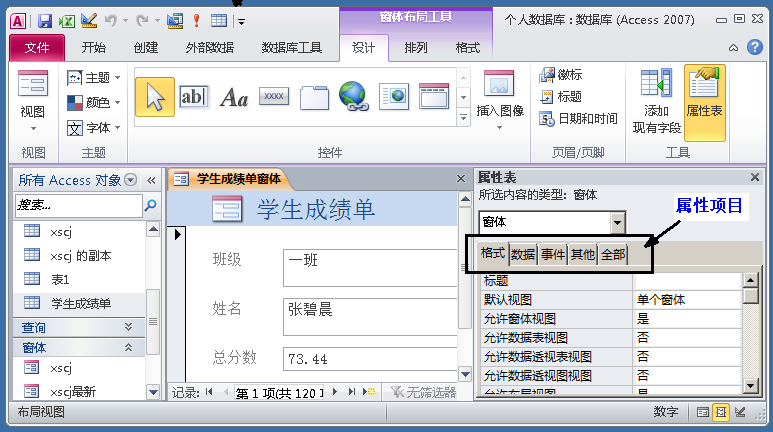The width and height of the screenshot is (773, 432).
Task: Create new record navigation button
Action: (369, 392)
